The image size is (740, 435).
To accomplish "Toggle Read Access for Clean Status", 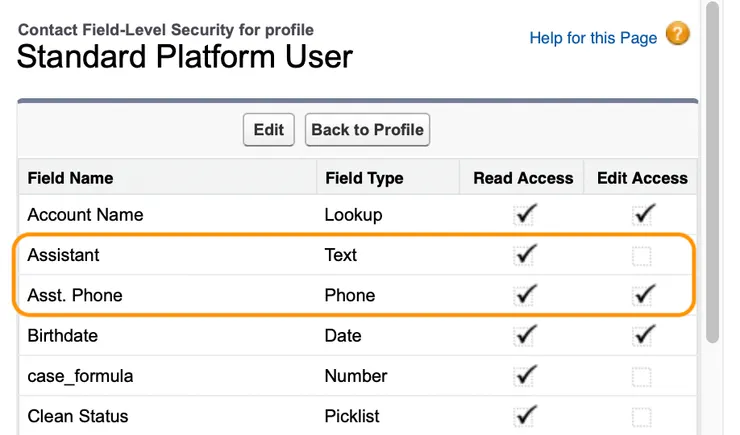I will [x=524, y=415].
